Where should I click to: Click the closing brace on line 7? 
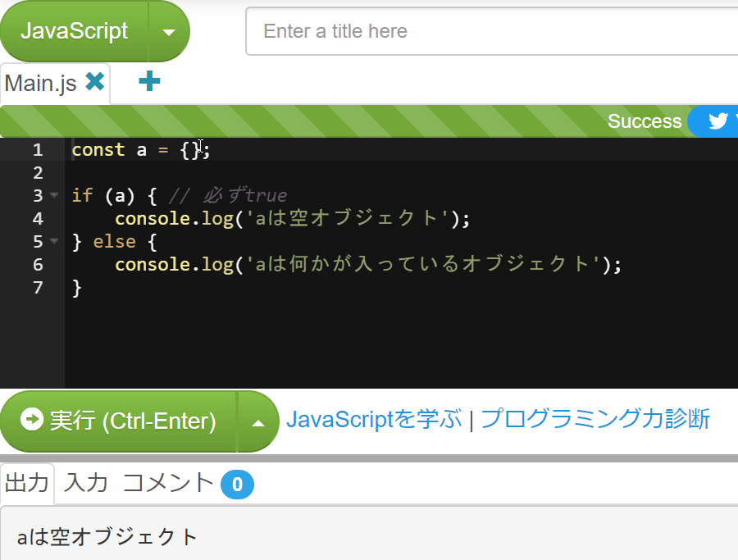[x=77, y=288]
